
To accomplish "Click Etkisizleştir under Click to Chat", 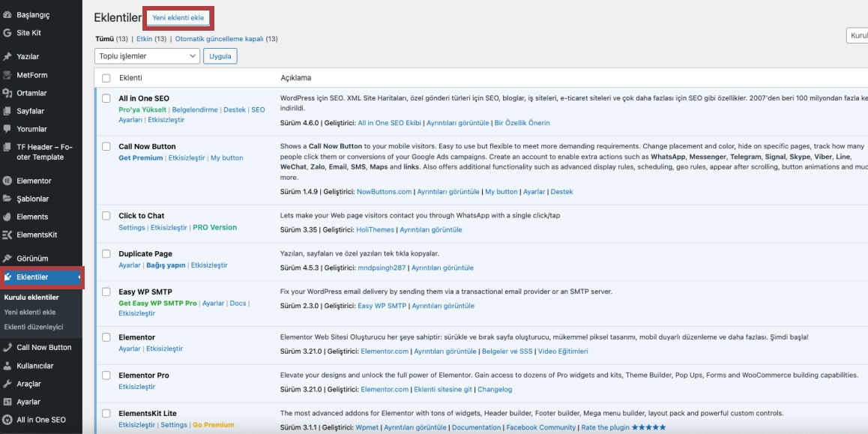I will [169, 228].
